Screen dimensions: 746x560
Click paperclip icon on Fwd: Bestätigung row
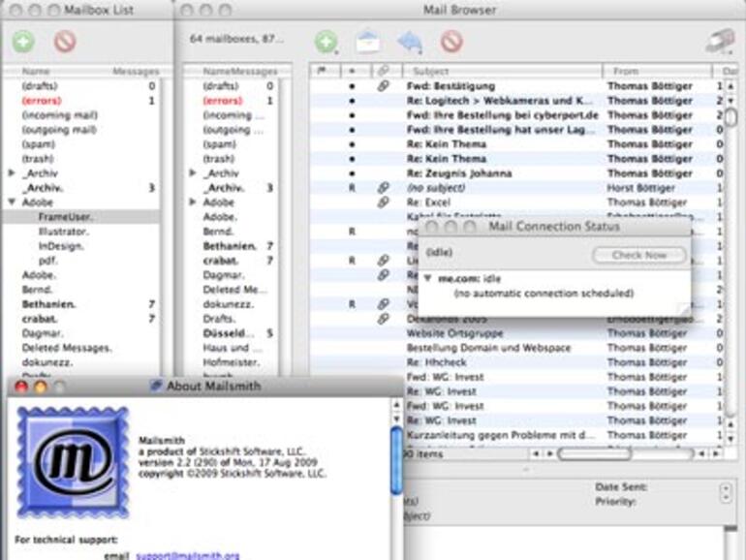(383, 86)
